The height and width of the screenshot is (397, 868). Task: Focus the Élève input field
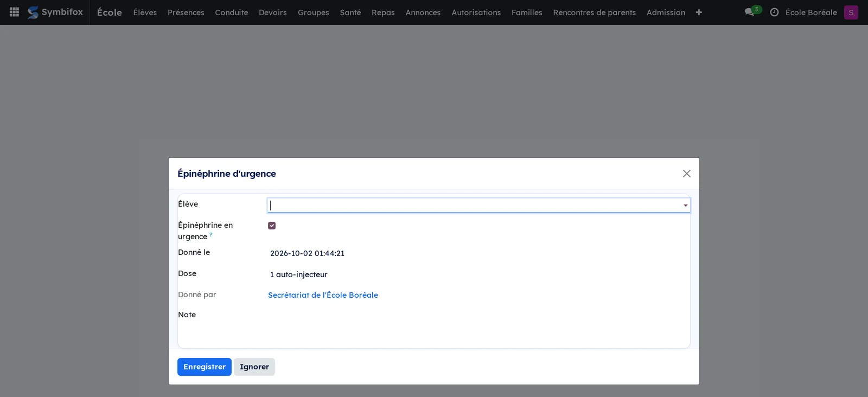(474, 205)
